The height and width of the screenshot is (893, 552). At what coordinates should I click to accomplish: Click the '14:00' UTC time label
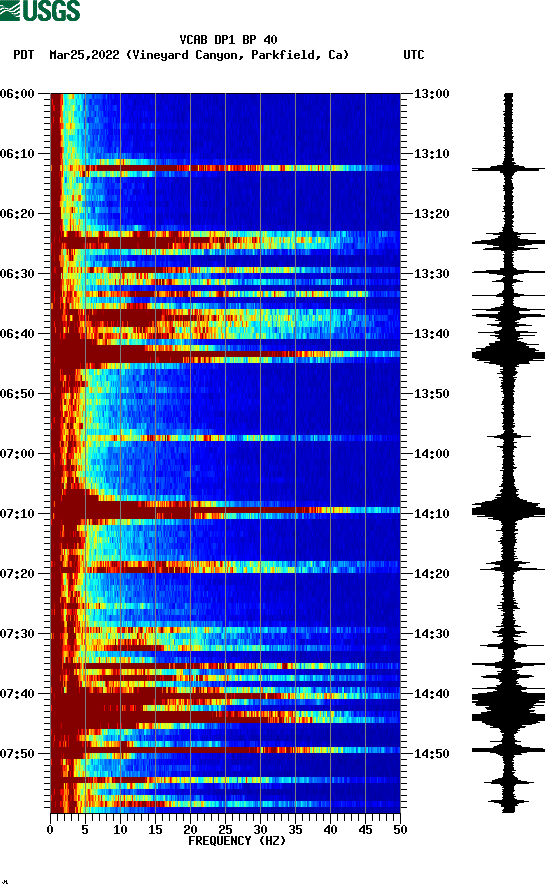(431, 453)
